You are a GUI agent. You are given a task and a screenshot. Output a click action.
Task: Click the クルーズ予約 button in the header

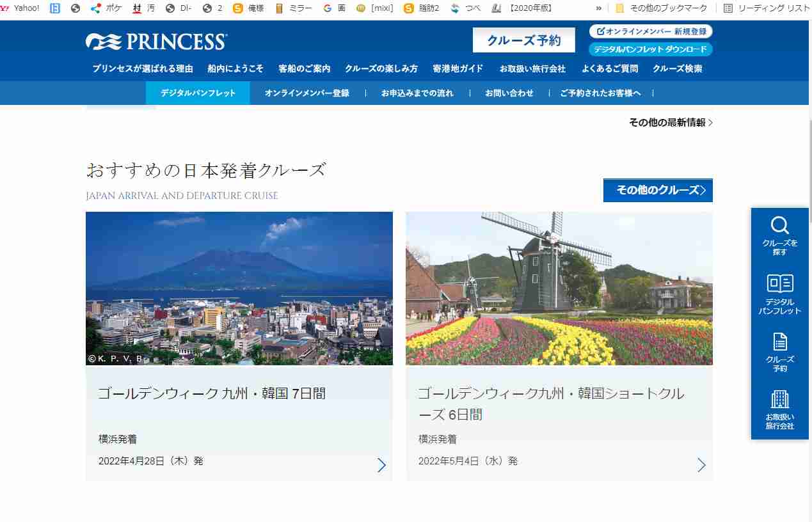pyautogui.click(x=523, y=40)
